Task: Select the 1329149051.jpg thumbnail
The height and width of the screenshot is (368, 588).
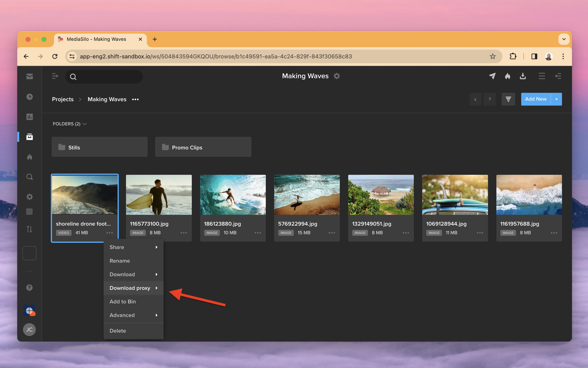Action: pos(381,195)
